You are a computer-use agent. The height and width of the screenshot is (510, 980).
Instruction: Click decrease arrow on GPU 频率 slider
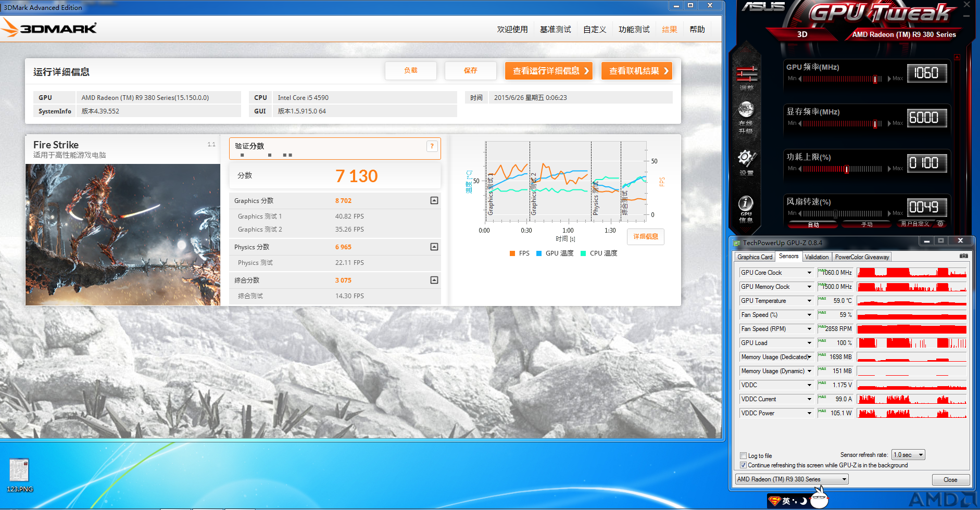[800, 79]
